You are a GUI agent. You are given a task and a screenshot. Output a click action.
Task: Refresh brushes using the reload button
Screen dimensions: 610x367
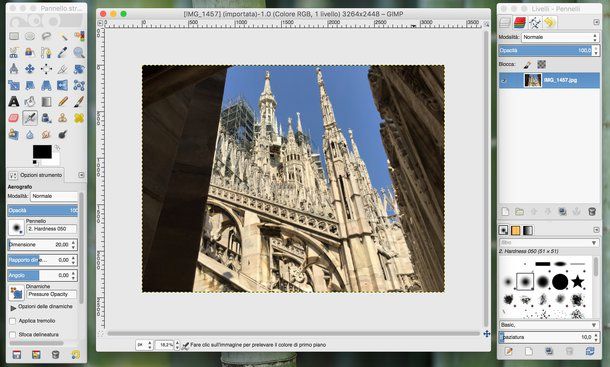pyautogui.click(x=590, y=351)
